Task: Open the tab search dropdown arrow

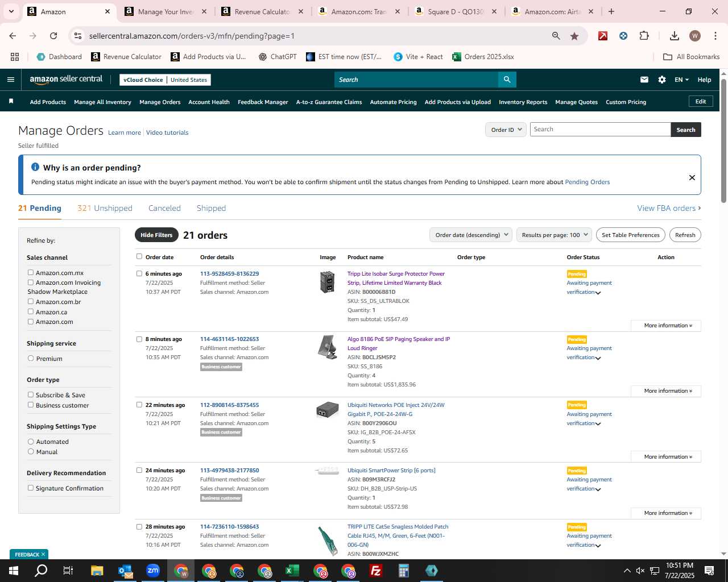Action: pos(13,11)
